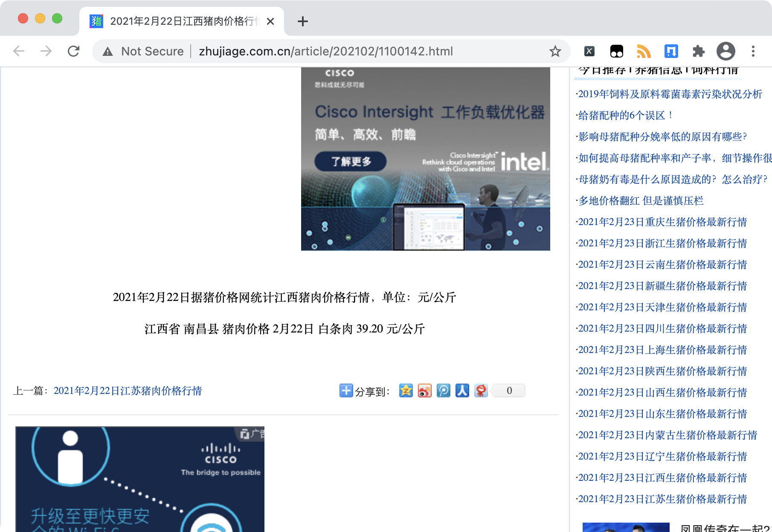Close the Jiangxi pork price tab

click(x=270, y=21)
